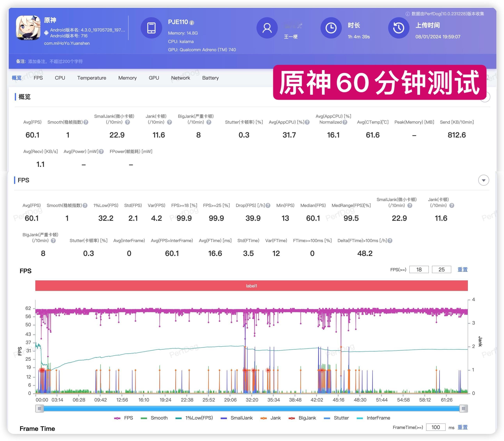Image resolution: width=504 pixels, height=441 pixels.
Task: Click the blue time range slider track
Action: pos(251,409)
